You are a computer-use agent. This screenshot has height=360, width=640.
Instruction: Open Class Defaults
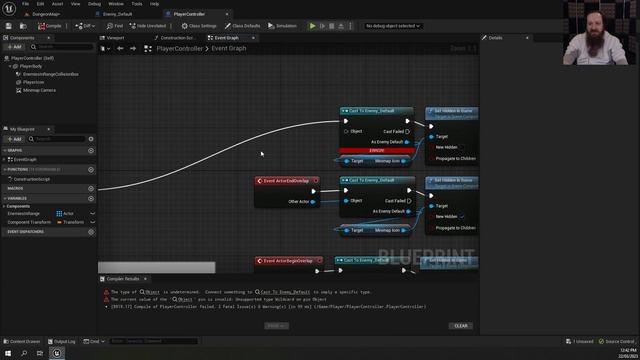242,26
